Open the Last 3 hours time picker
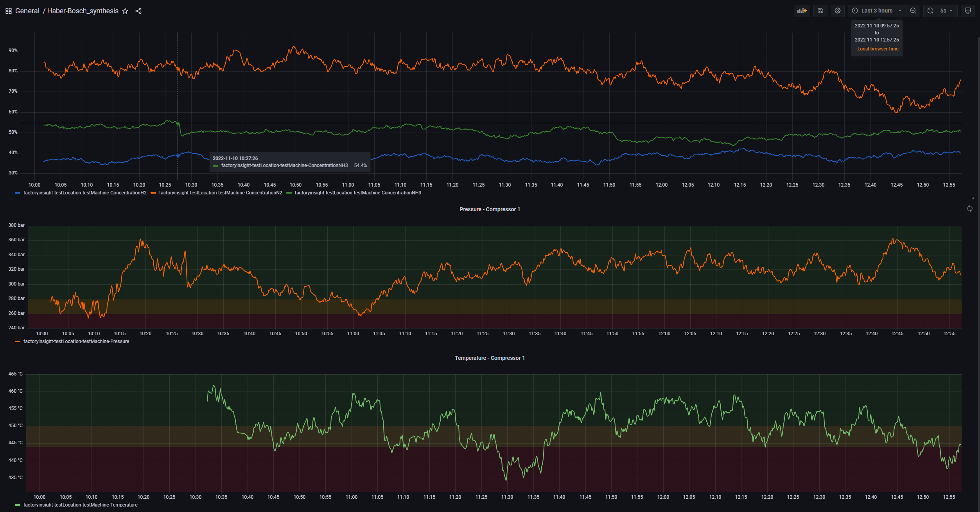The image size is (980, 512). 876,11
